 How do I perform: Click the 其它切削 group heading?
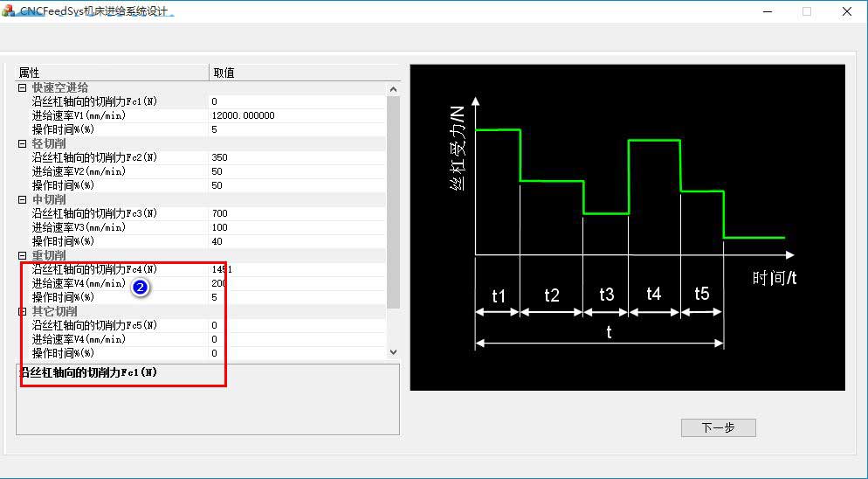pos(54,311)
